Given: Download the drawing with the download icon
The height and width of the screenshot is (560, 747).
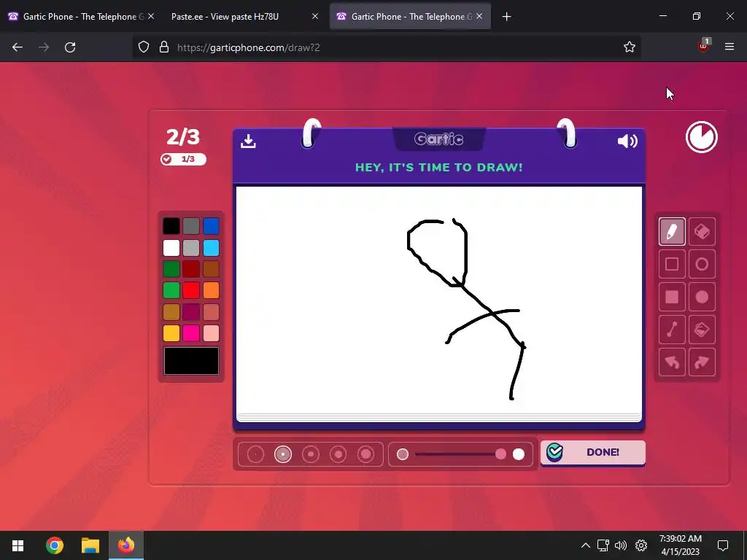Looking at the screenshot, I should (248, 141).
